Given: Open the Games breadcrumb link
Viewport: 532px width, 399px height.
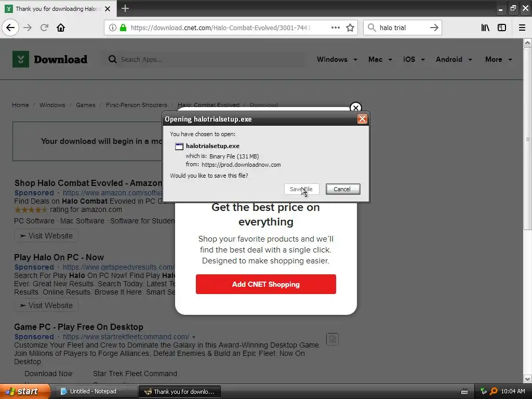Looking at the screenshot, I should pyautogui.click(x=86, y=105).
